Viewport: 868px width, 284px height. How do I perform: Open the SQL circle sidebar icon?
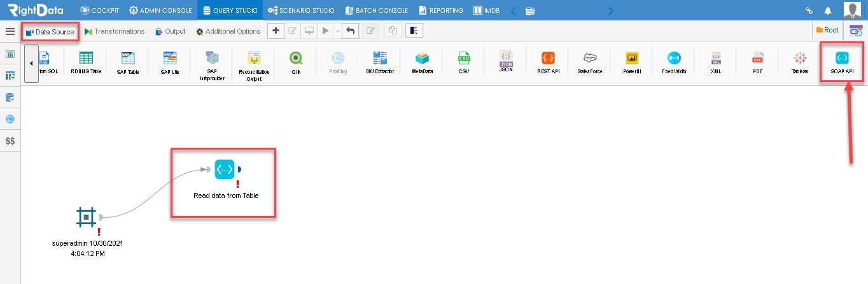[x=10, y=119]
